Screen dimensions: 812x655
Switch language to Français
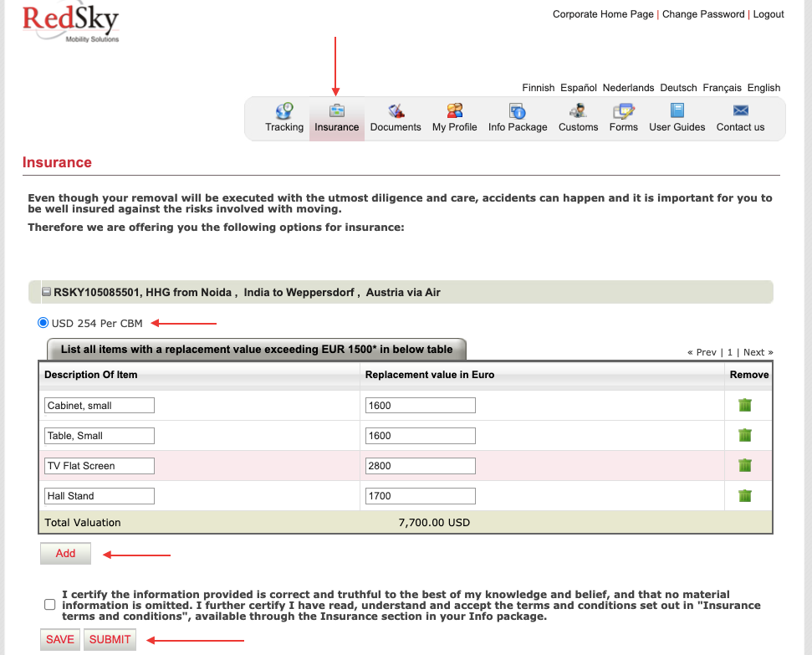pos(722,88)
